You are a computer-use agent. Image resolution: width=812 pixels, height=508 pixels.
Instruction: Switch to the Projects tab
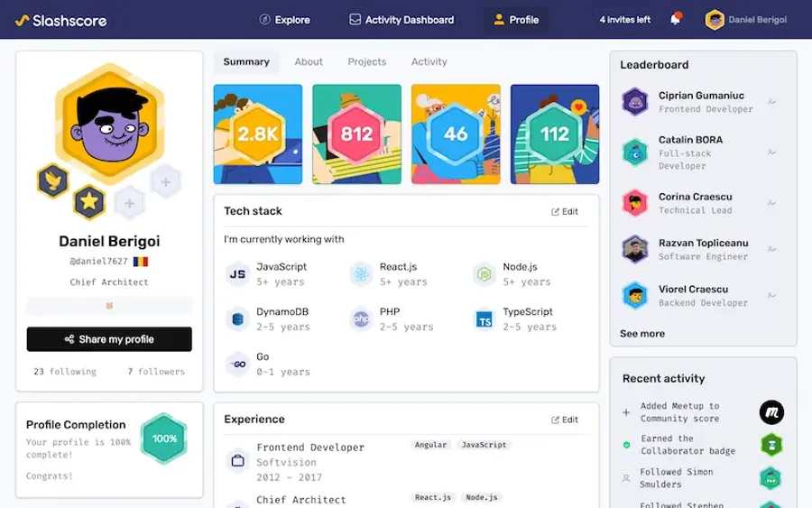point(366,61)
